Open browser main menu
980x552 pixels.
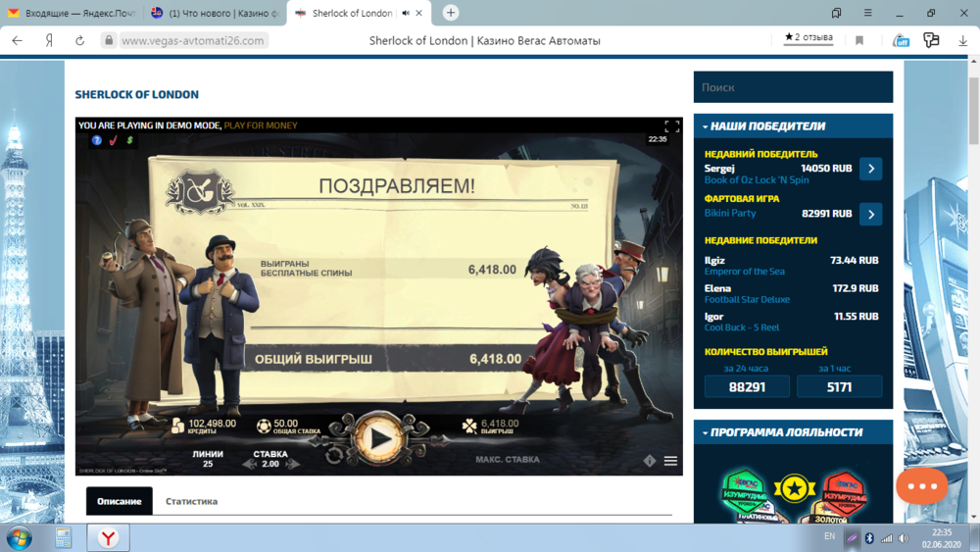pyautogui.click(x=868, y=13)
